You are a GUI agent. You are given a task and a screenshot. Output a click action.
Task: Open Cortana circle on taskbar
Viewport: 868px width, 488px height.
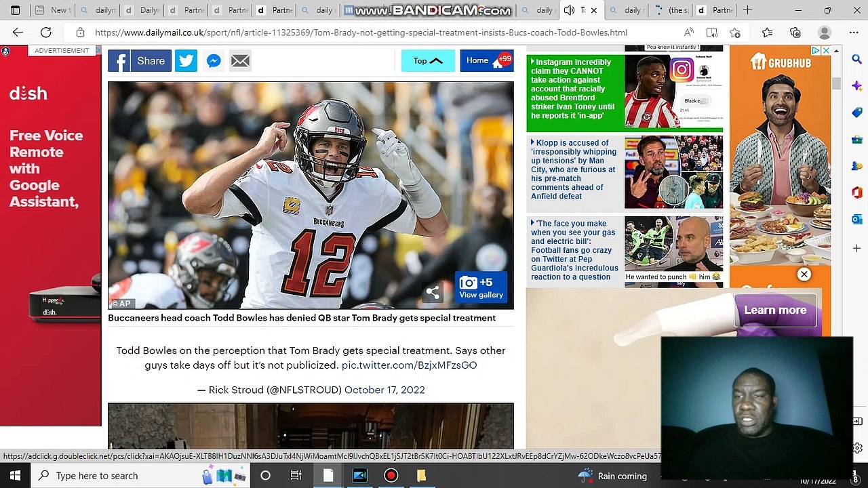(265, 476)
